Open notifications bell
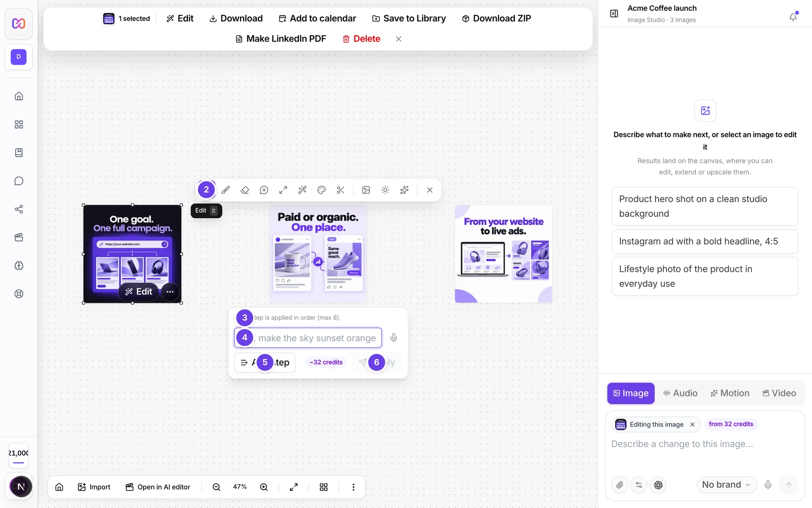812x508 pixels. click(793, 17)
